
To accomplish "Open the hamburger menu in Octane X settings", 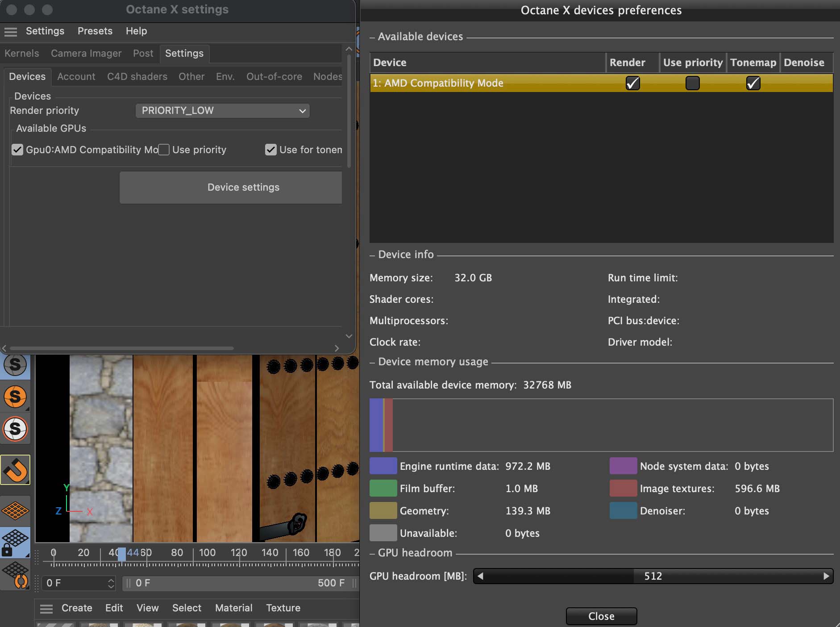I will [x=11, y=31].
